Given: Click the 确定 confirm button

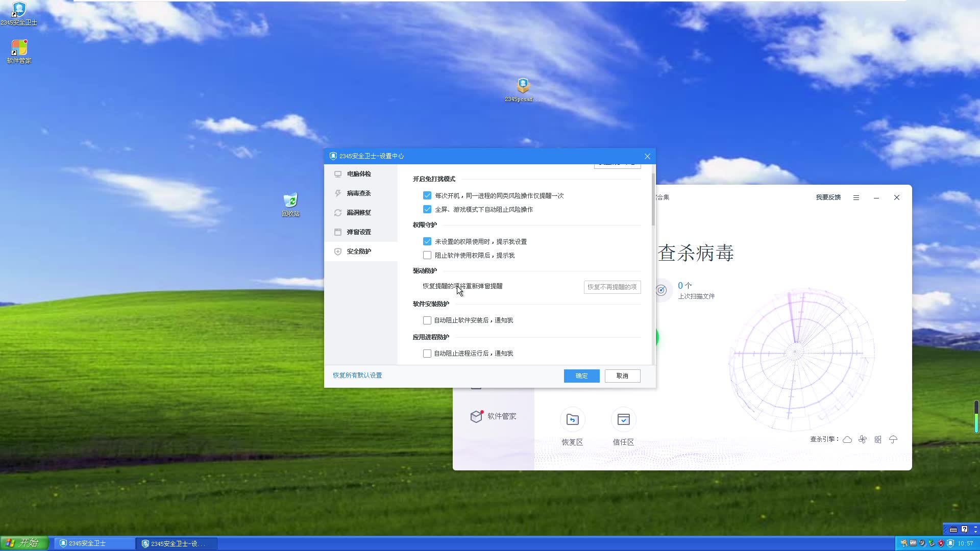Looking at the screenshot, I should point(581,375).
